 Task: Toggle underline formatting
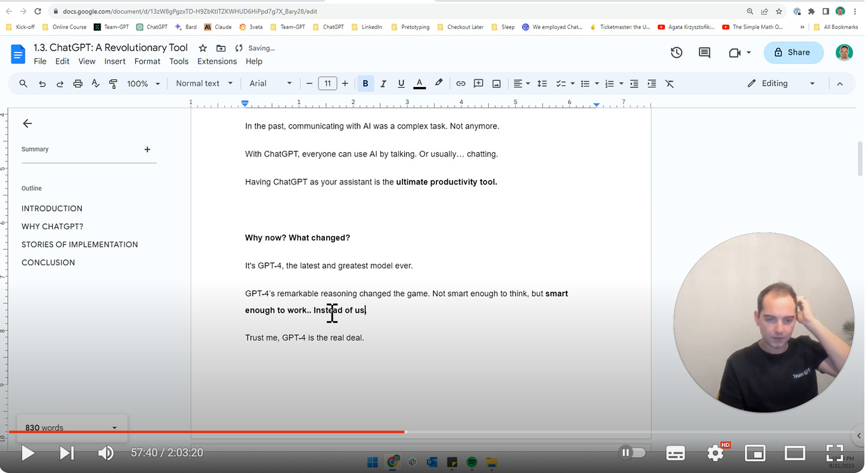tap(401, 83)
